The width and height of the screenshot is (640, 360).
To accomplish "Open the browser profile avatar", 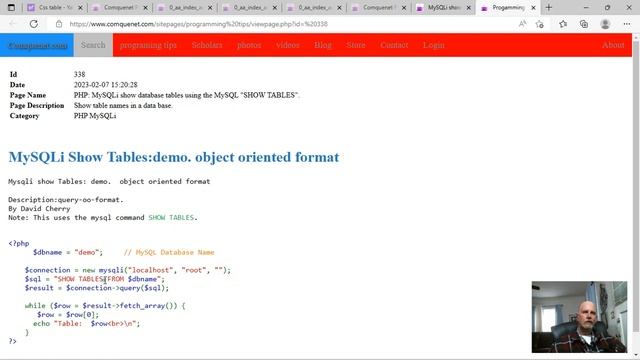I will click(x=605, y=24).
